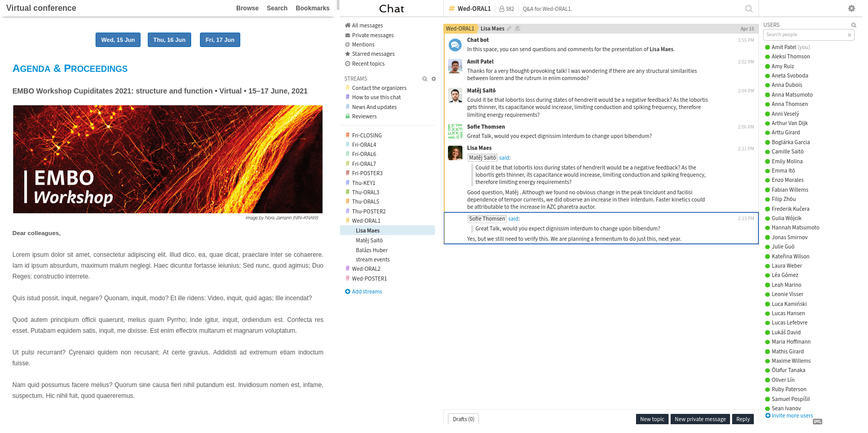Click the Search people input field
Screen dimensions: 868x433
804,35
